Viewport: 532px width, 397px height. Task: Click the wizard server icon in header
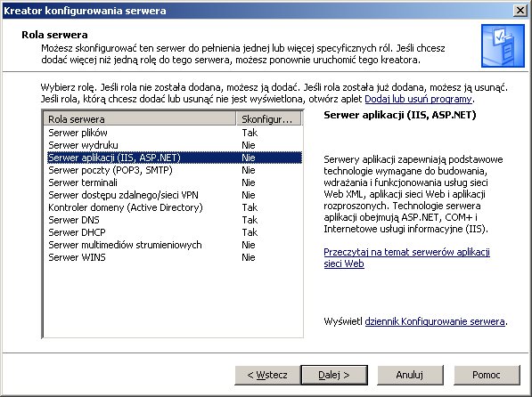pyautogui.click(x=503, y=45)
